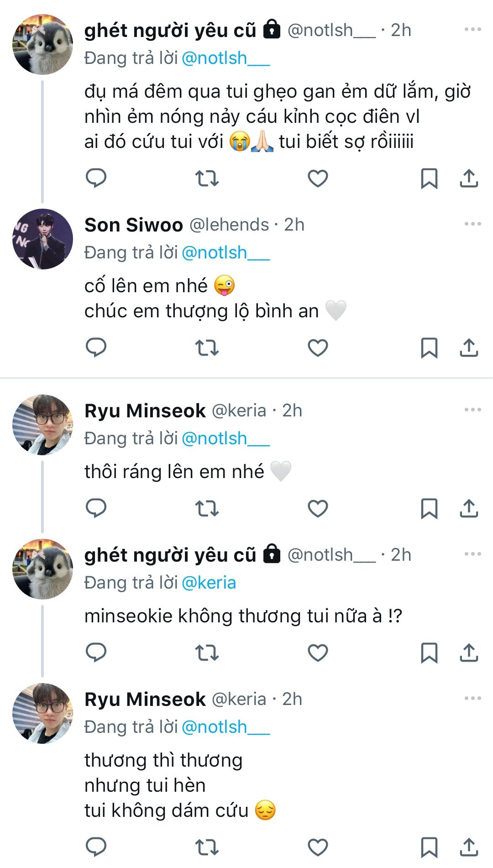Open Ryu Minseok's profile by display name
This screenshot has width=493, height=868.
[145, 410]
